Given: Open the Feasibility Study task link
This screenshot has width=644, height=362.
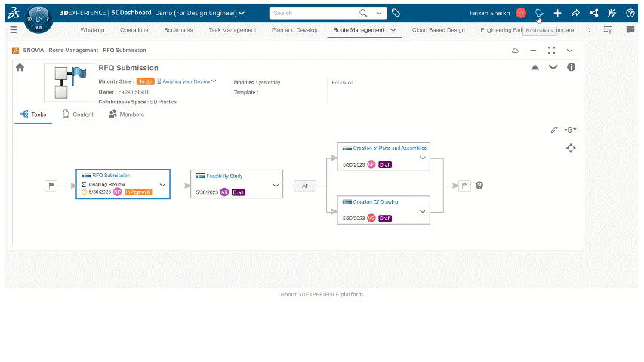Looking at the screenshot, I should pyautogui.click(x=224, y=176).
